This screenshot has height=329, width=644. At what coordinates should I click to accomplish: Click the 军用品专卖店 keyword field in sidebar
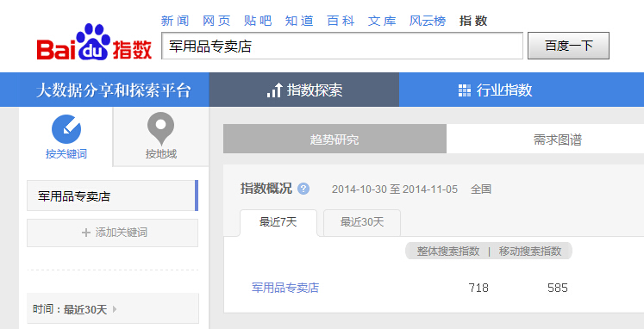(112, 196)
